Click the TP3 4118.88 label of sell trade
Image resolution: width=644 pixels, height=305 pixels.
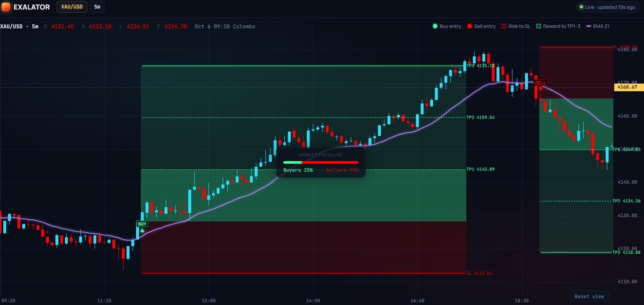(x=627, y=252)
